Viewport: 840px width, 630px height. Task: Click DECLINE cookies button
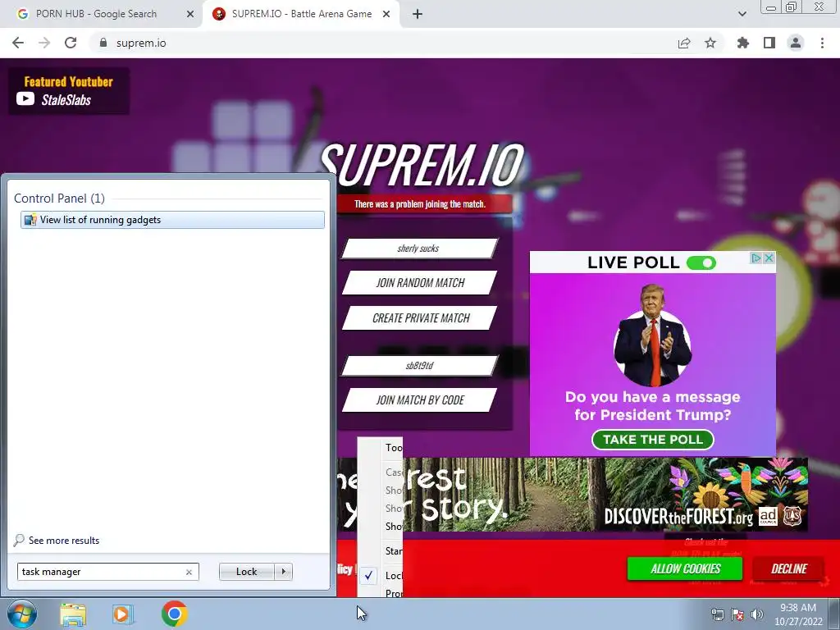[788, 569]
